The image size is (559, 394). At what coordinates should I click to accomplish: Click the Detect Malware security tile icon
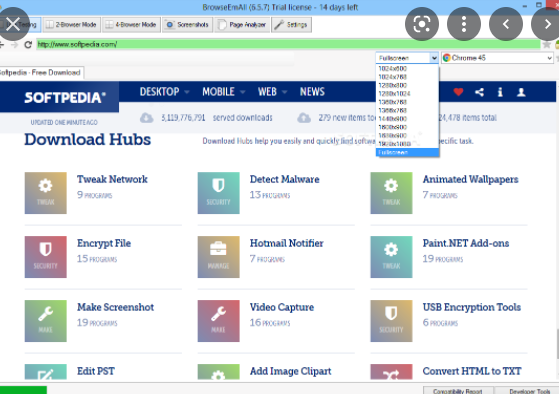click(219, 193)
